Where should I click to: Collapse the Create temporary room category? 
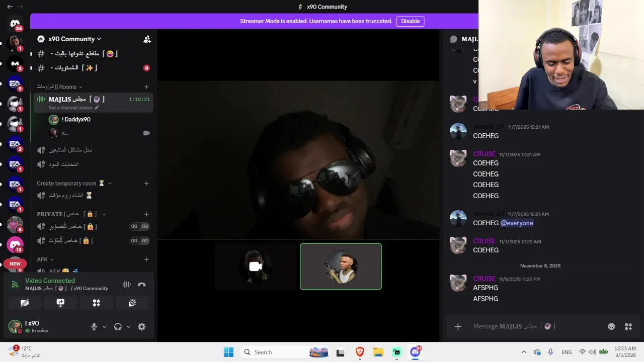click(74, 184)
